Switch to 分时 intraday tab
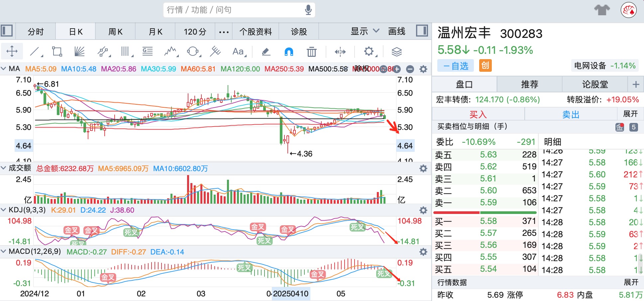 (36, 32)
